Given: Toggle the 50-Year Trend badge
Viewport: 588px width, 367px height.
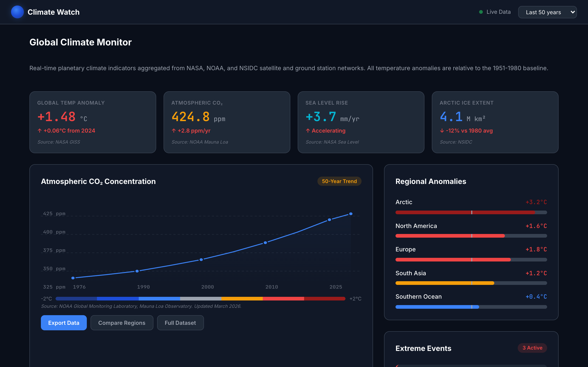Looking at the screenshot, I should click(x=339, y=181).
